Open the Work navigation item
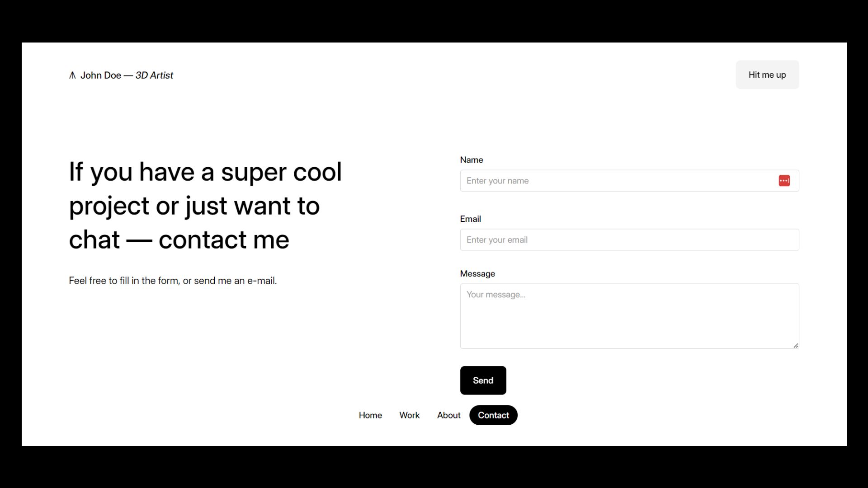Viewport: 868px width, 488px height. (409, 415)
